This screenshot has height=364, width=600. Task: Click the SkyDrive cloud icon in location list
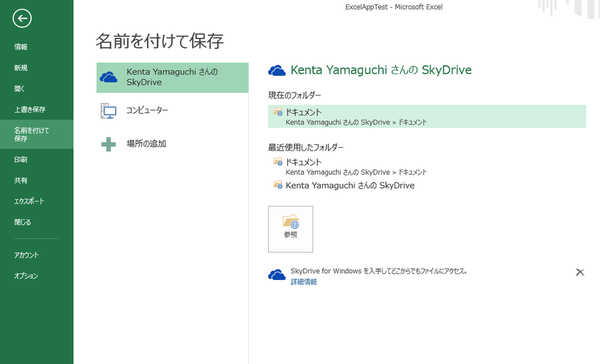pos(108,77)
